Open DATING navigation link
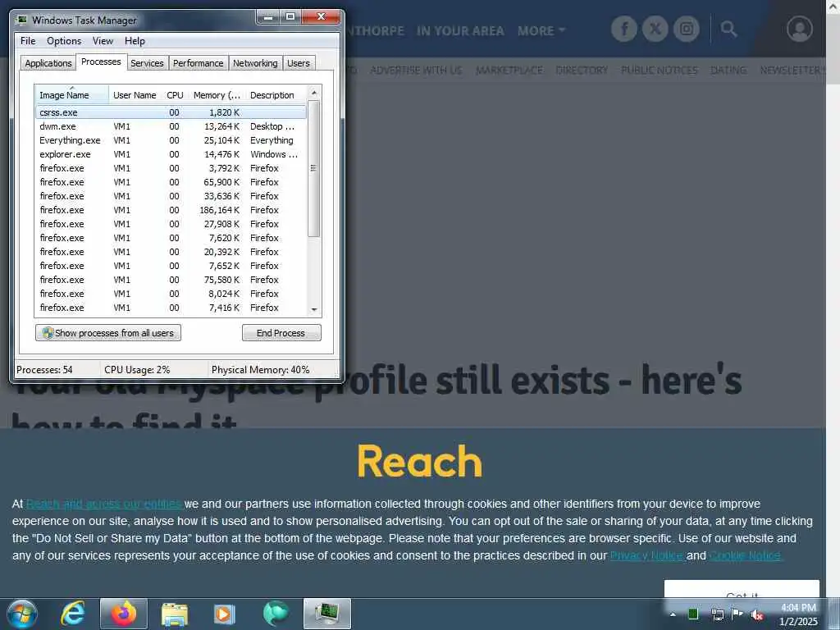The height and width of the screenshot is (630, 840). (x=728, y=71)
